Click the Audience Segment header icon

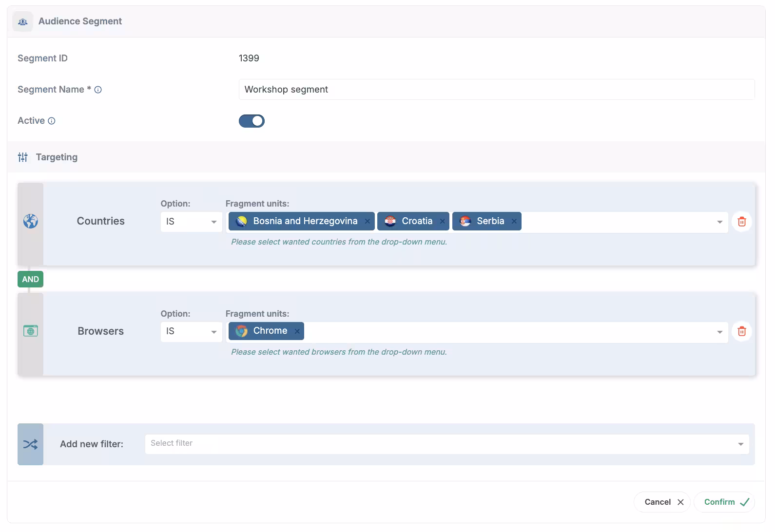(x=22, y=21)
